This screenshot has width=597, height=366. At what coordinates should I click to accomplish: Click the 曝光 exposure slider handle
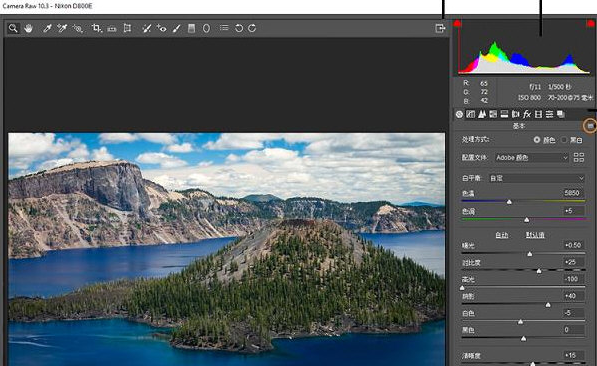(x=530, y=254)
